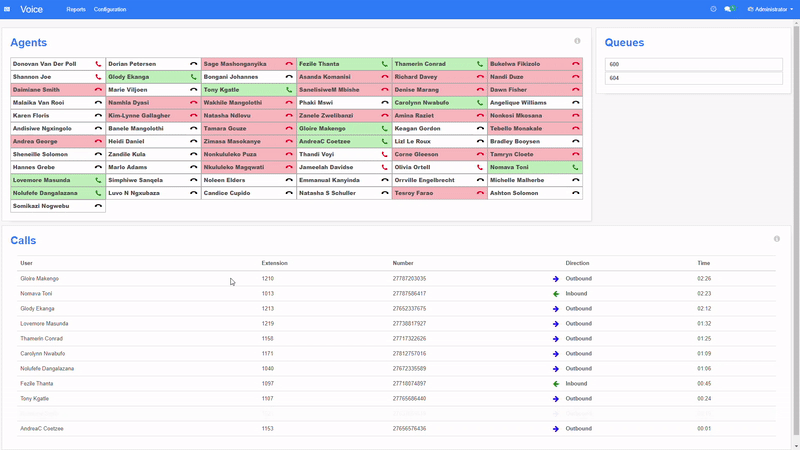
Task: Click number 27738817927 in the Calls table
Action: click(x=409, y=323)
